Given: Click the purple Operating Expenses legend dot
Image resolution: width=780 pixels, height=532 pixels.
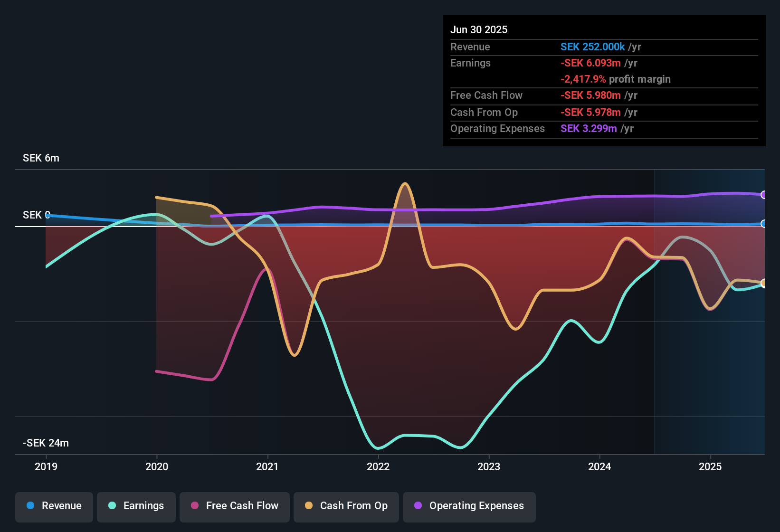Looking at the screenshot, I should (x=418, y=505).
